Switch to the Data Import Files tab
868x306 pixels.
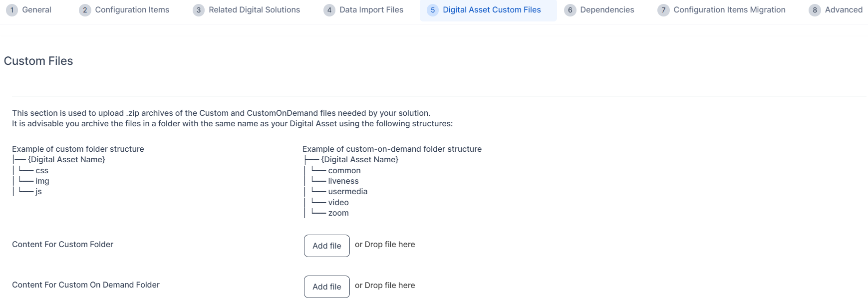point(371,10)
